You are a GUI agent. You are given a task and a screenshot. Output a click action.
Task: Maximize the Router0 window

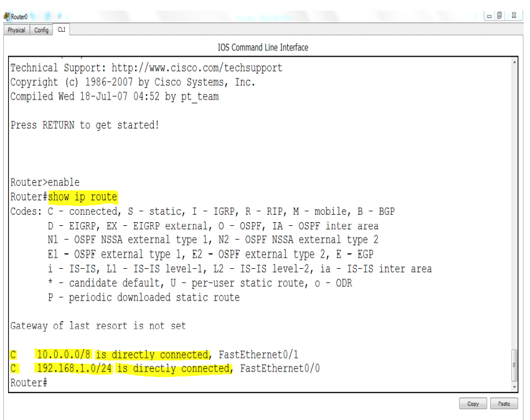point(499,16)
